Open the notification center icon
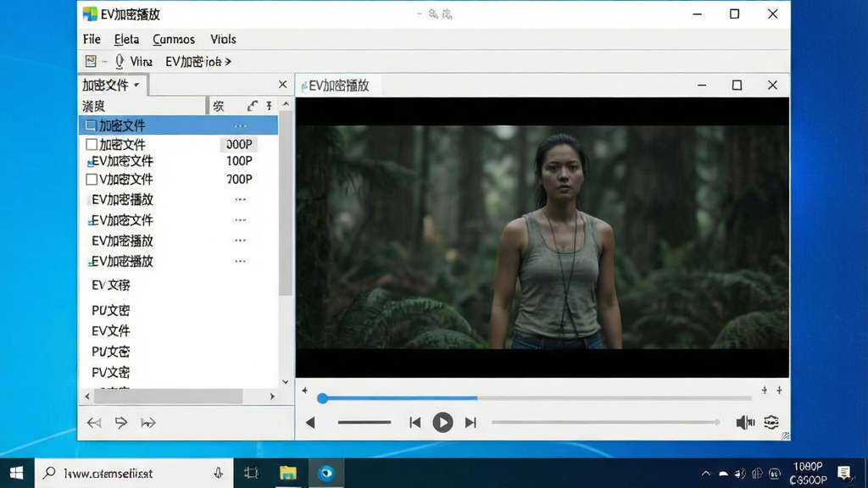Image resolution: width=868 pixels, height=488 pixels. [843, 473]
